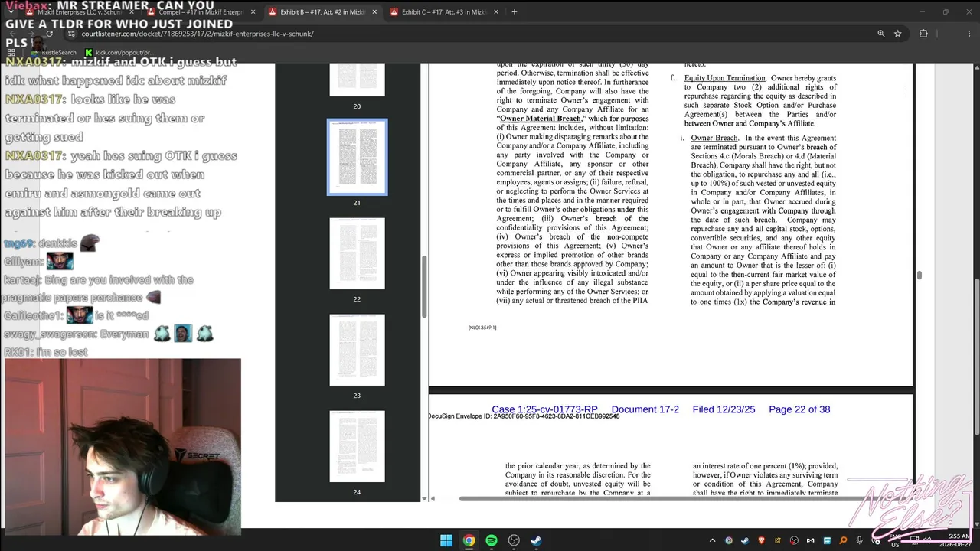The width and height of the screenshot is (980, 551).
Task: Click the "Owner Material Breach" defined term
Action: (541, 119)
